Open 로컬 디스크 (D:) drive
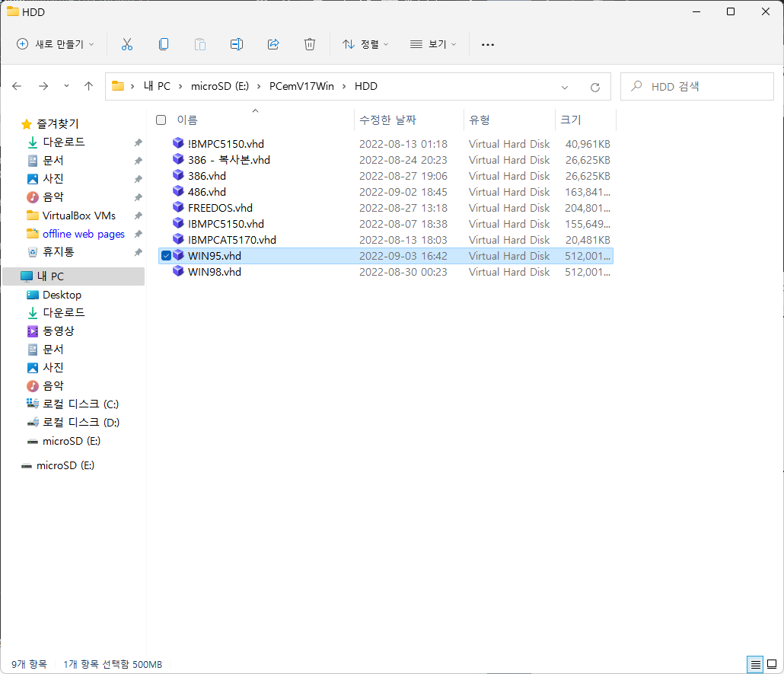 pyautogui.click(x=80, y=423)
